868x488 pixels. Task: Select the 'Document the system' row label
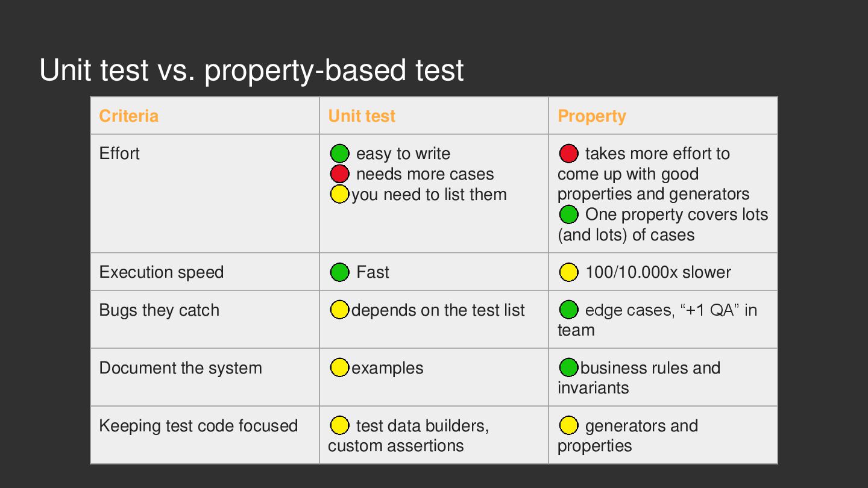(180, 368)
